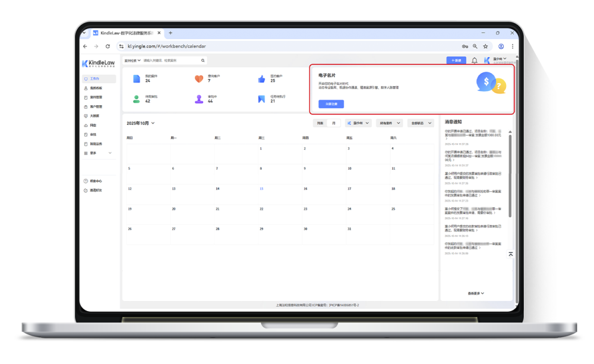Click the purple stamp 审批中 icon
Image resolution: width=594 pixels, height=364 pixels.
pos(199,99)
